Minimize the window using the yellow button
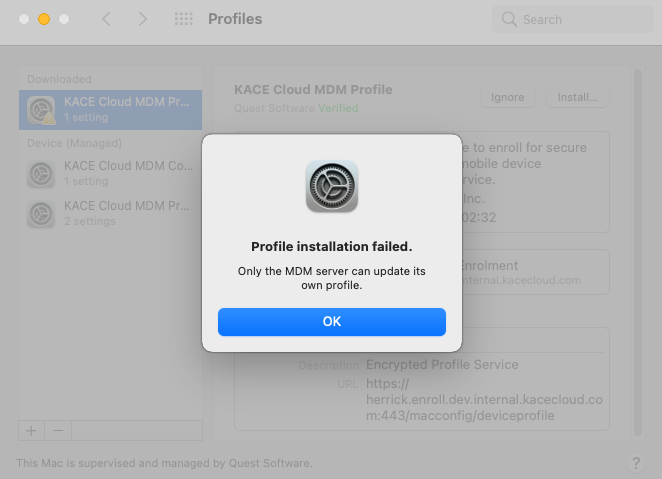 (x=44, y=19)
